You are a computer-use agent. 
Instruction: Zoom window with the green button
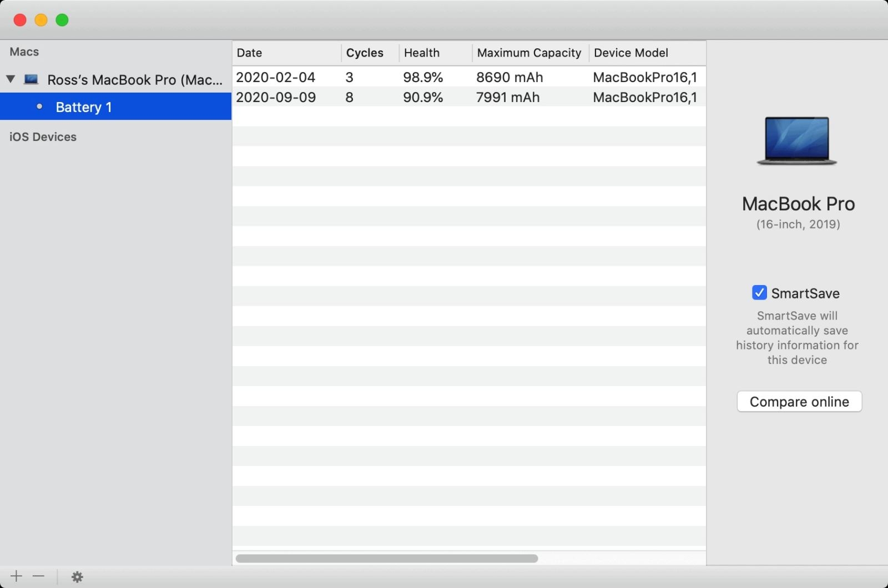[x=62, y=20]
